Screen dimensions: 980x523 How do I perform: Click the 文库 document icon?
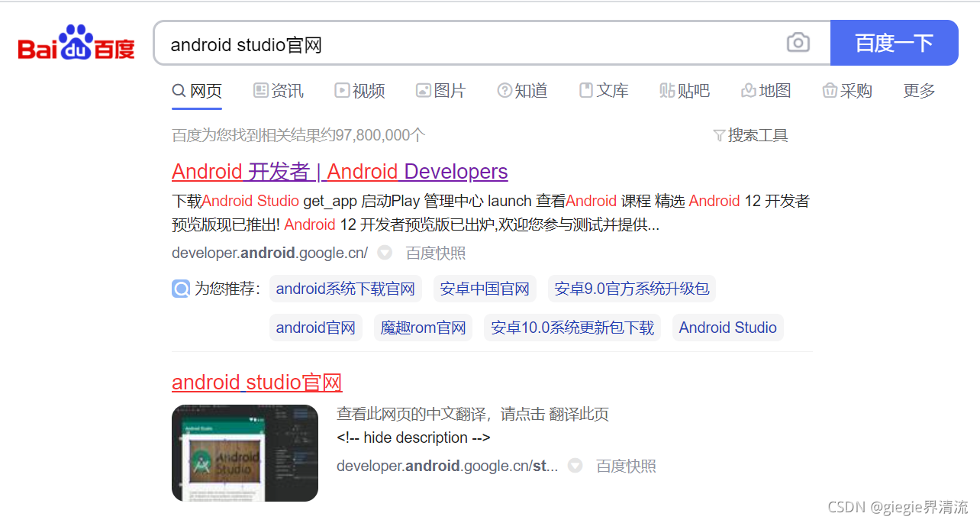coord(586,91)
